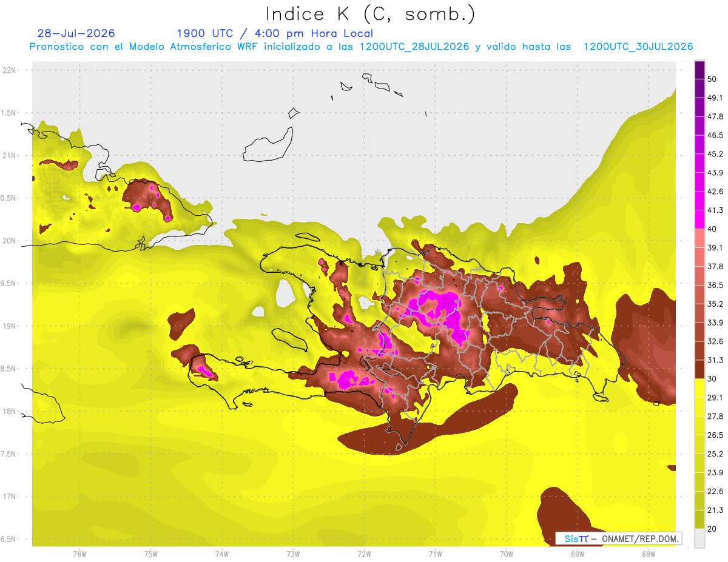Click the '46.5' value on the color scale
This screenshot has width=728, height=562.
(715, 135)
